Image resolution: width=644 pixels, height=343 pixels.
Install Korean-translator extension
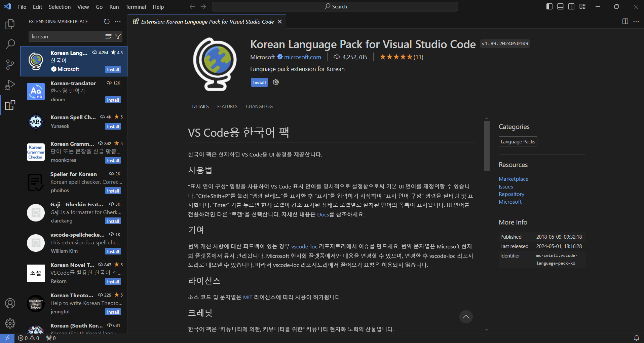[113, 100]
